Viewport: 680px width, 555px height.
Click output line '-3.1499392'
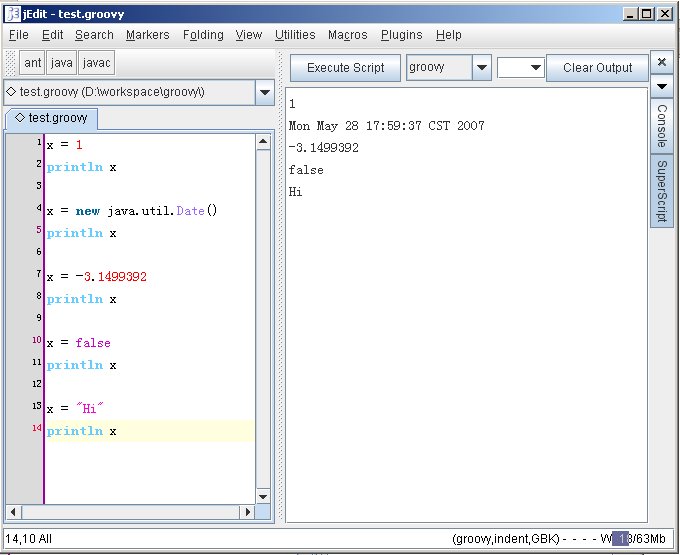point(324,148)
